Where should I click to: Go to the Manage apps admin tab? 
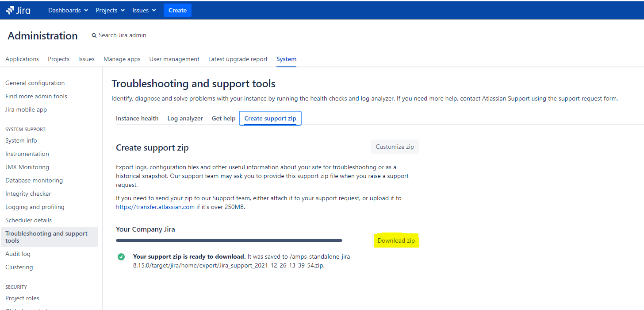coord(122,59)
